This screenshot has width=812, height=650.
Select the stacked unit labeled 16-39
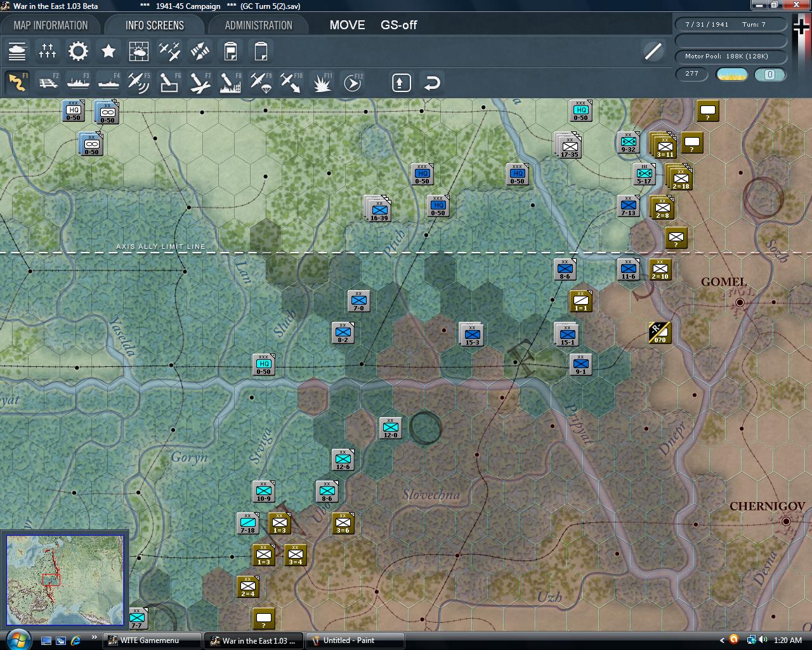(x=379, y=209)
